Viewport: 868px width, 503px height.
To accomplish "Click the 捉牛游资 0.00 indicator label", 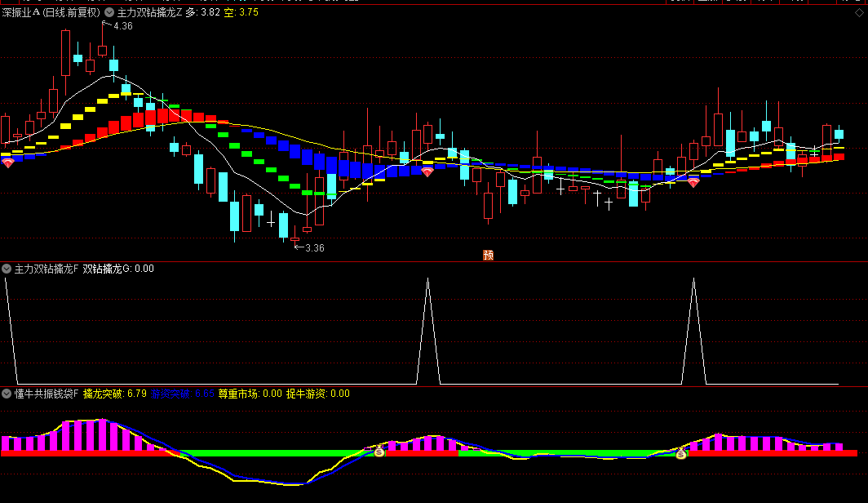I will tap(317, 394).
